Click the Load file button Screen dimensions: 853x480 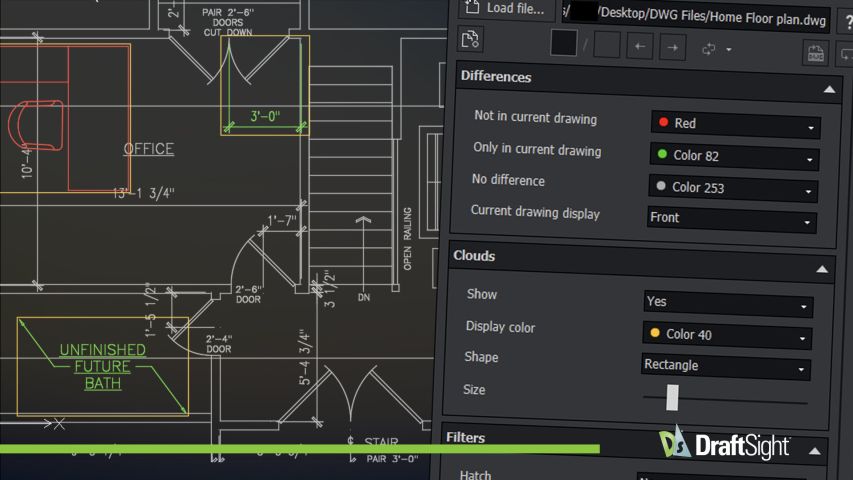[506, 9]
